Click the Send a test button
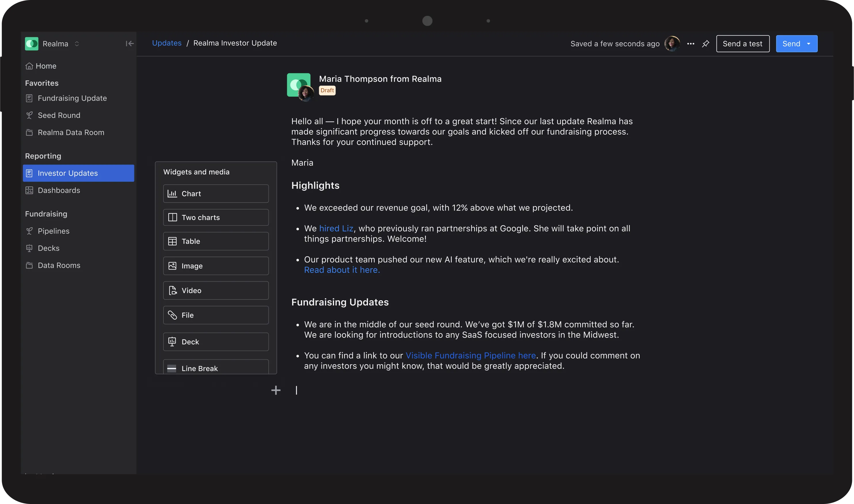The width and height of the screenshot is (854, 504). [x=743, y=44]
